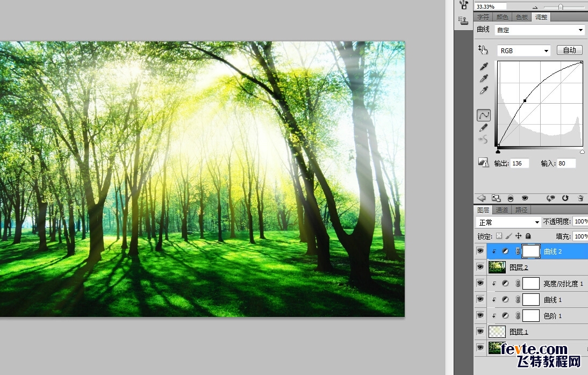Toggle visibility of the bottom background layer
The height and width of the screenshot is (375, 588).
(480, 348)
